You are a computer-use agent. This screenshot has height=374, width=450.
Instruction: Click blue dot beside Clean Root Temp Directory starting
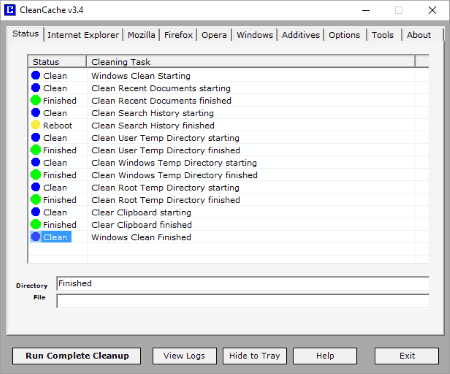(36, 187)
